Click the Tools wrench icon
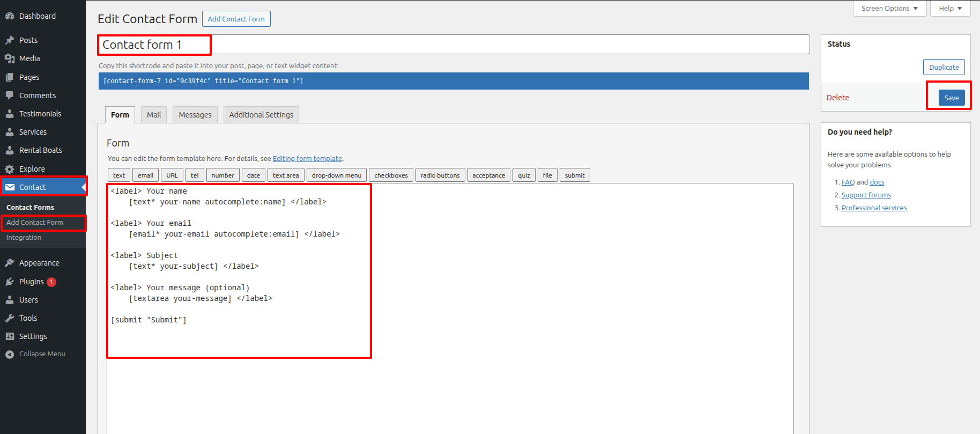 [10, 318]
